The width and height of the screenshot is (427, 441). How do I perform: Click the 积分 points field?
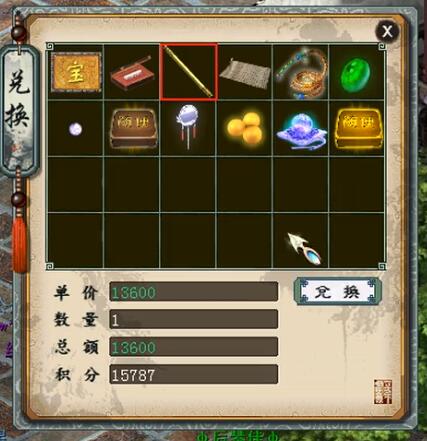(194, 375)
